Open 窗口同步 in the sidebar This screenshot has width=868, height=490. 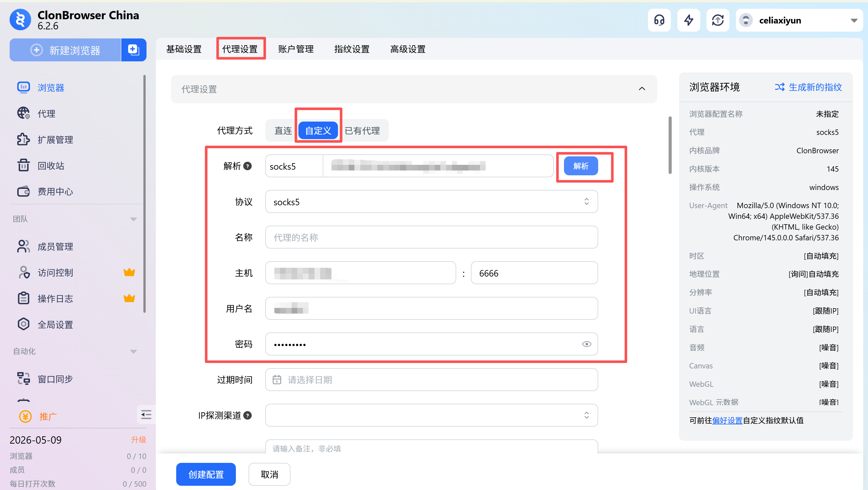54,379
